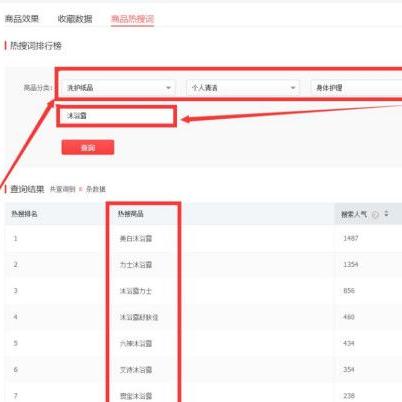Viewport: 402px width, 402px height.
Task: Select the 美白沐浴露 hot search term
Action: point(136,238)
